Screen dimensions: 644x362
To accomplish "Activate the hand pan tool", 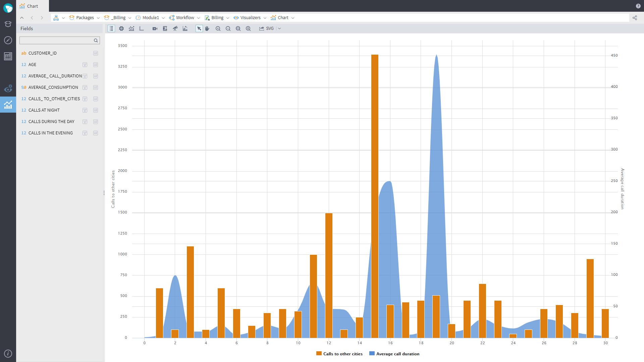I will 207,28.
